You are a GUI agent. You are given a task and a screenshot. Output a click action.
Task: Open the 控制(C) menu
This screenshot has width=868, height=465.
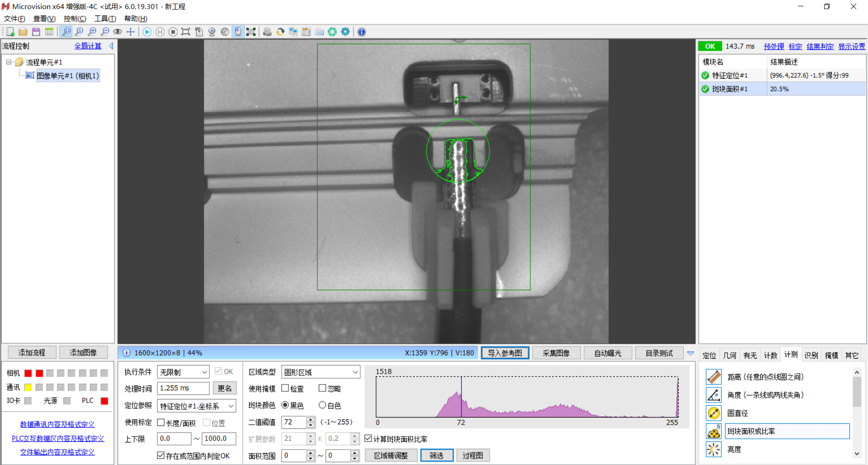pos(75,19)
